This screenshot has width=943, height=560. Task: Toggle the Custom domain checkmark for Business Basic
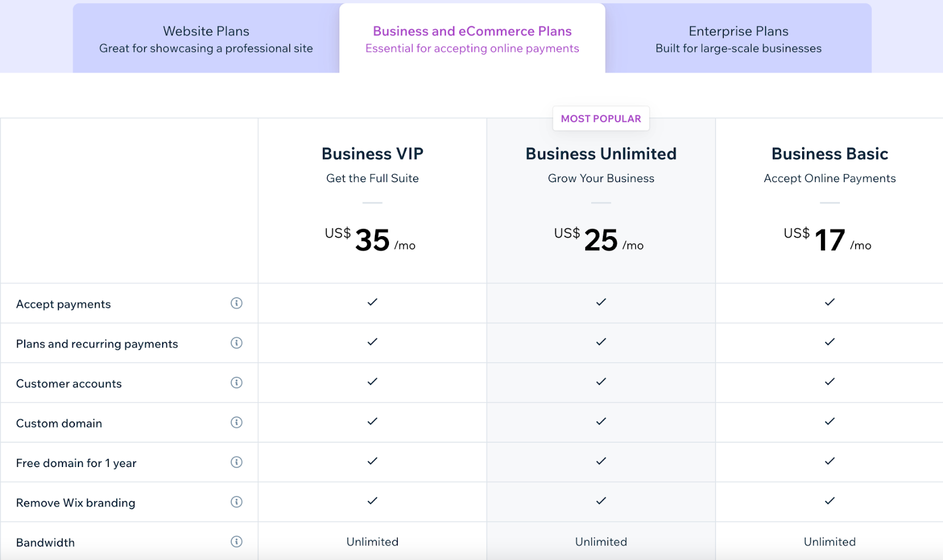point(829,422)
